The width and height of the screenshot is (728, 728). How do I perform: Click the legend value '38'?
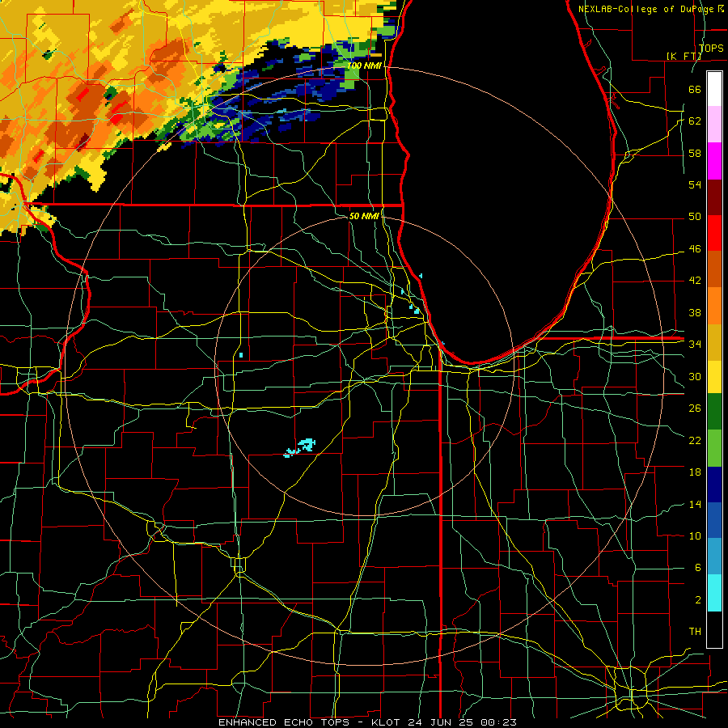coord(695,312)
